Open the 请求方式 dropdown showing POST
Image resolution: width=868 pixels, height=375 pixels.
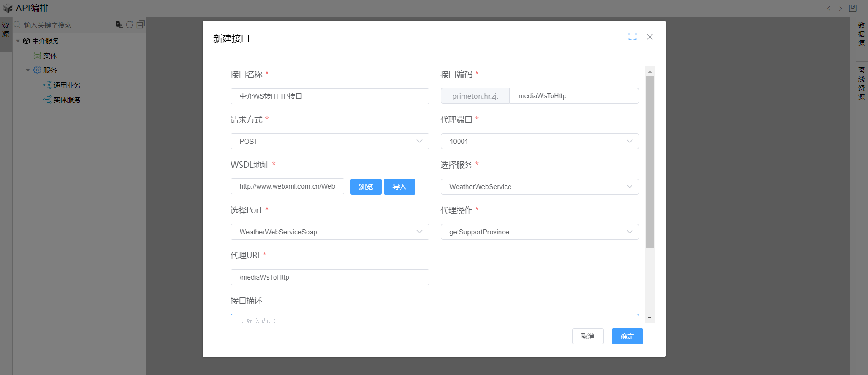tap(330, 142)
